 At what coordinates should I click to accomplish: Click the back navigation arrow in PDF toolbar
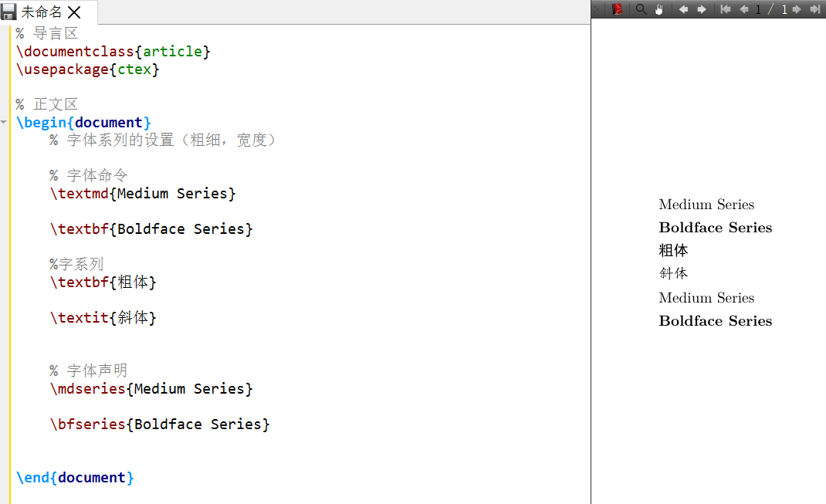click(685, 8)
